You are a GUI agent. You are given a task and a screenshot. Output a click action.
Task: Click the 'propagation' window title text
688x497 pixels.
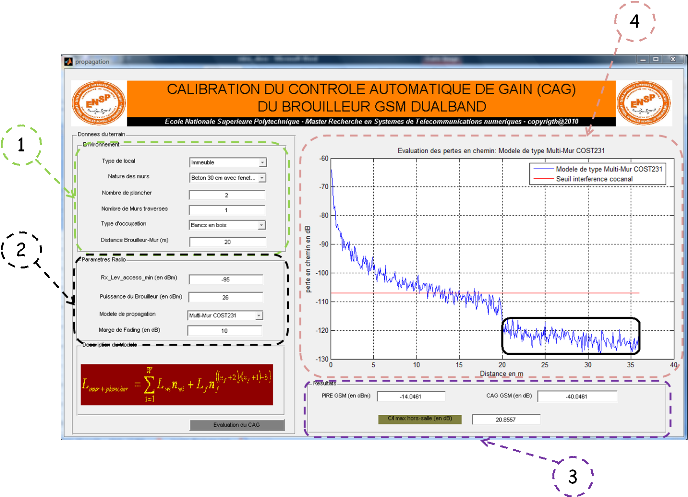(92, 62)
